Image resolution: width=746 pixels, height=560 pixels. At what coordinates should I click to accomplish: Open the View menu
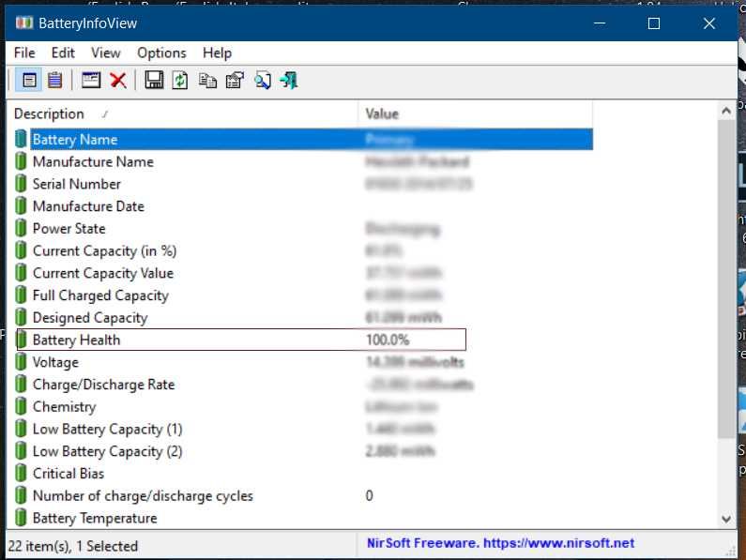[106, 53]
